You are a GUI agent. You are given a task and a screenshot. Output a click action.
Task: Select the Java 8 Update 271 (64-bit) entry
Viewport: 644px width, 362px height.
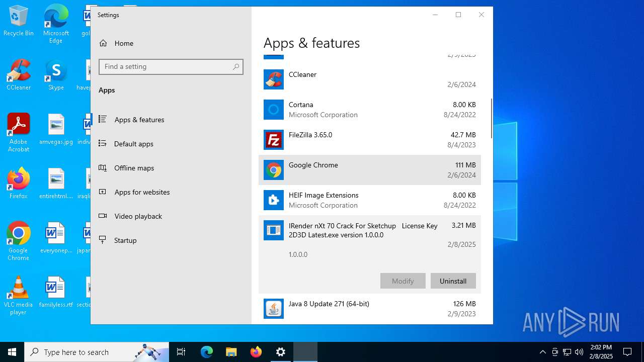coord(329,304)
